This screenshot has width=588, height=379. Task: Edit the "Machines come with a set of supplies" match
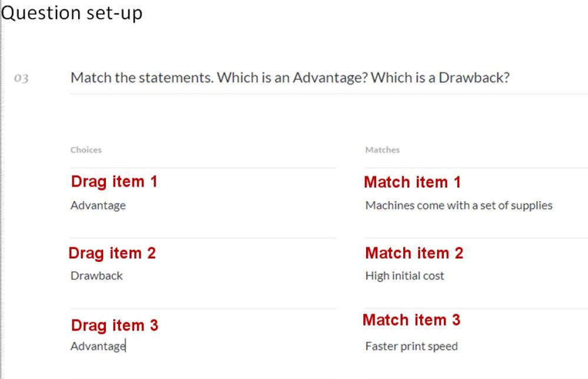tap(459, 205)
